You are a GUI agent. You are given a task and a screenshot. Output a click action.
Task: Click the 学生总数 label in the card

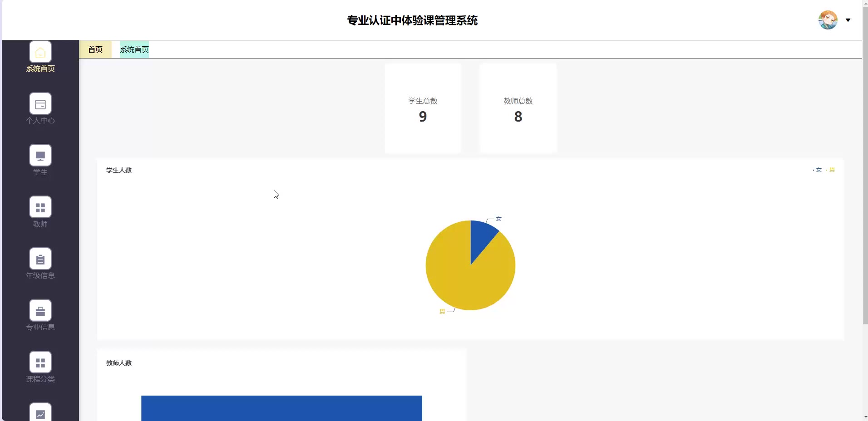423,101
